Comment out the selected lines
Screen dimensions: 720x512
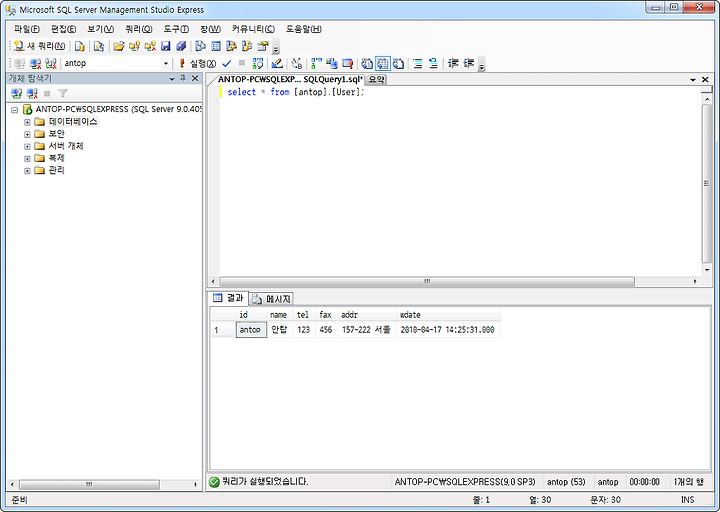(418, 63)
